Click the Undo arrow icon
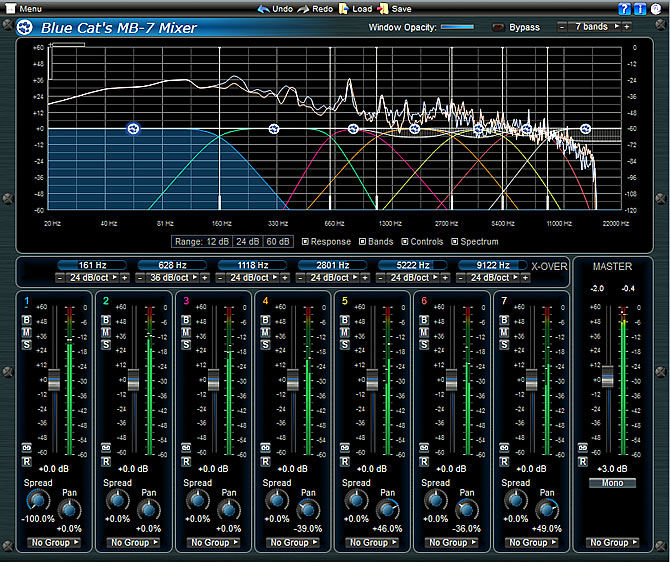This screenshot has width=670, height=562. tap(264, 9)
